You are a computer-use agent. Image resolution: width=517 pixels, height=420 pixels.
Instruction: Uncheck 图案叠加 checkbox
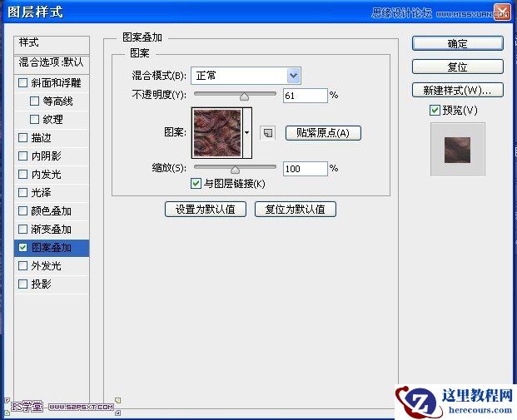point(22,247)
